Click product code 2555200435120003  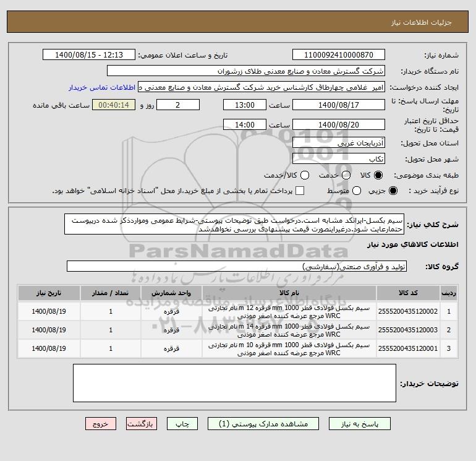click(408, 330)
